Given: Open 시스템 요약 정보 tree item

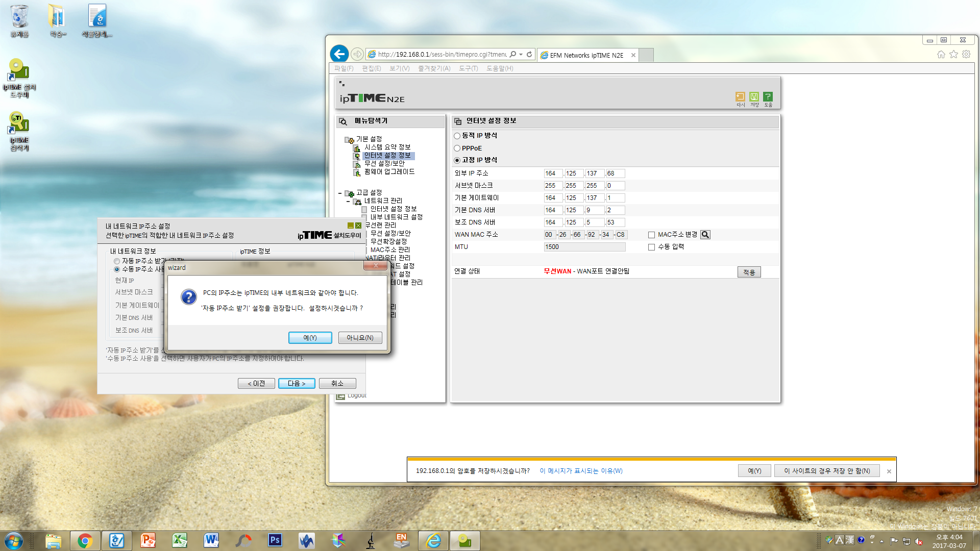Looking at the screenshot, I should click(387, 147).
